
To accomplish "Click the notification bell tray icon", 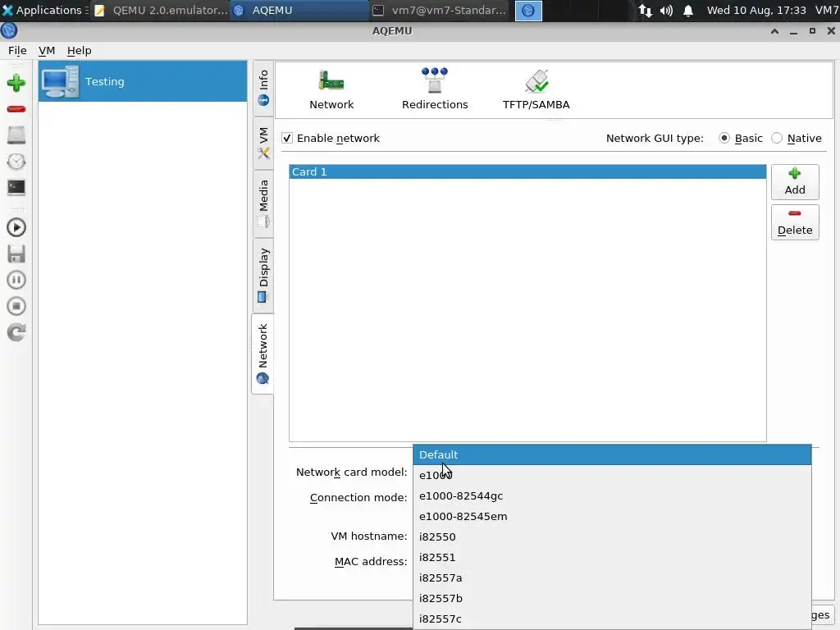I will [x=688, y=11].
